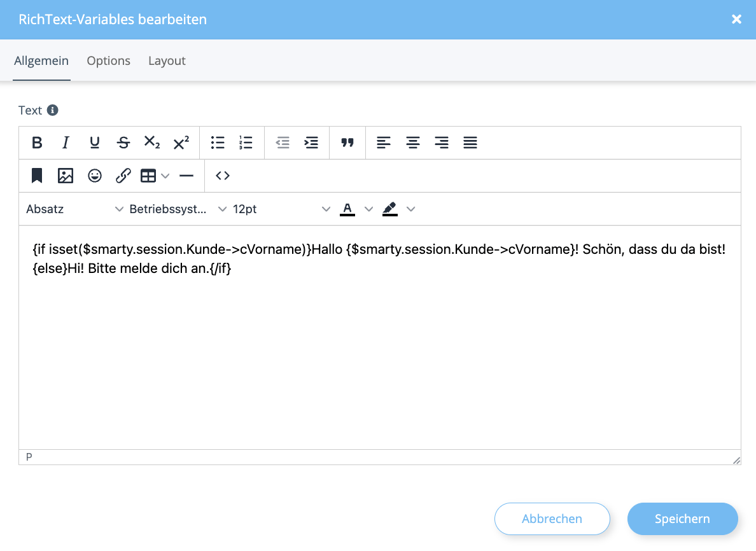Click into the Smarty text editor area
The image size is (756, 551).
[x=379, y=337]
